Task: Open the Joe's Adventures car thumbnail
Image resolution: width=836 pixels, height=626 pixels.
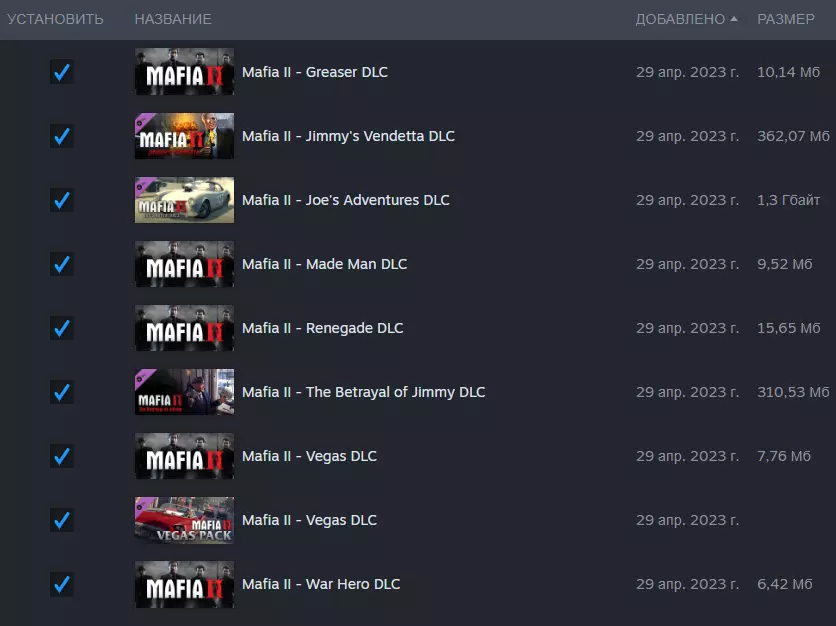Action: (184, 200)
